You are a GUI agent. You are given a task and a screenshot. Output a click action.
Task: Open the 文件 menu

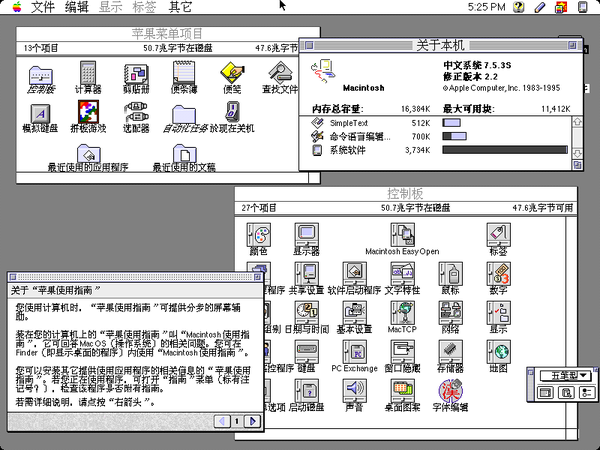42,7
